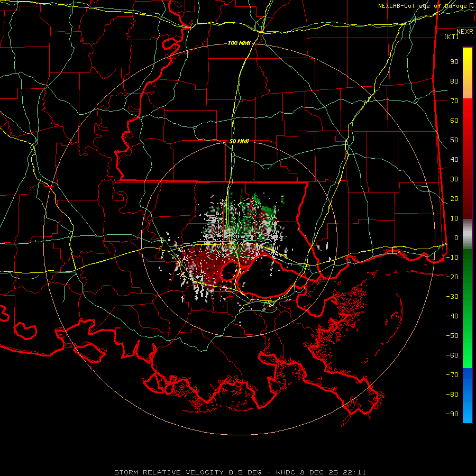Click the -50 value on the velocity scale
476x476 pixels.
pos(452,336)
